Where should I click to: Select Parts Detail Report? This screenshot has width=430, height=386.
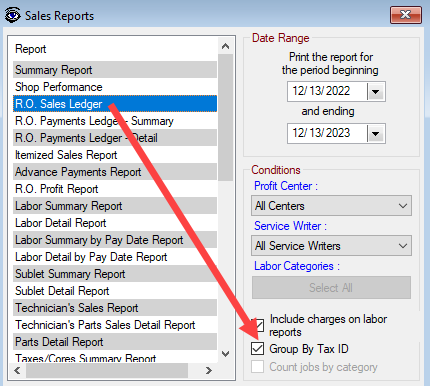click(115, 342)
